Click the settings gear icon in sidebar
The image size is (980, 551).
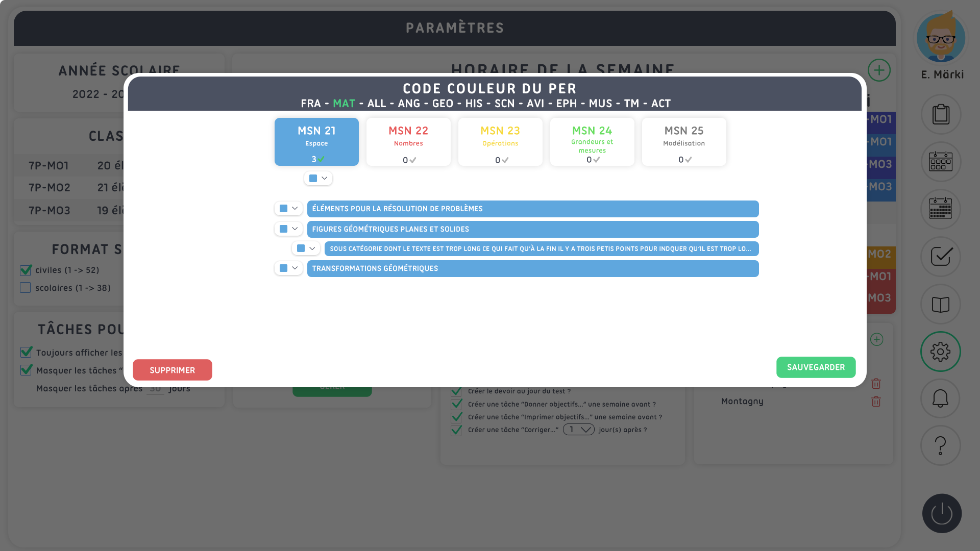tap(941, 352)
